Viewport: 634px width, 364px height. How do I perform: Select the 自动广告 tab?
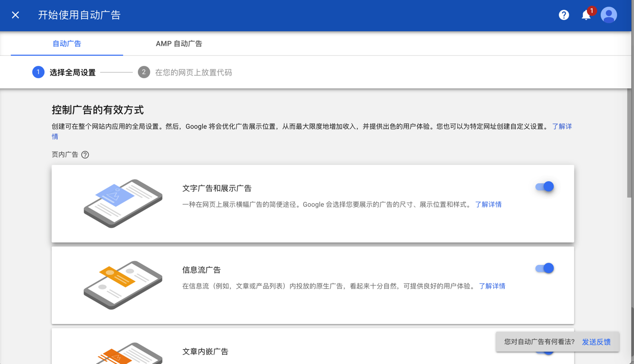67,43
